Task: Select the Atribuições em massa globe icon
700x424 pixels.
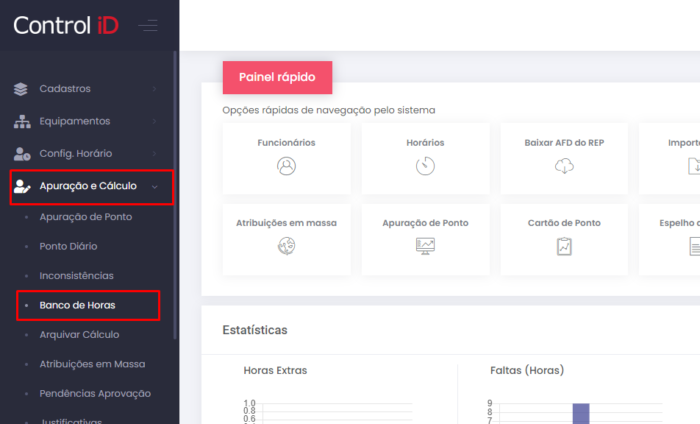Action: [286, 246]
